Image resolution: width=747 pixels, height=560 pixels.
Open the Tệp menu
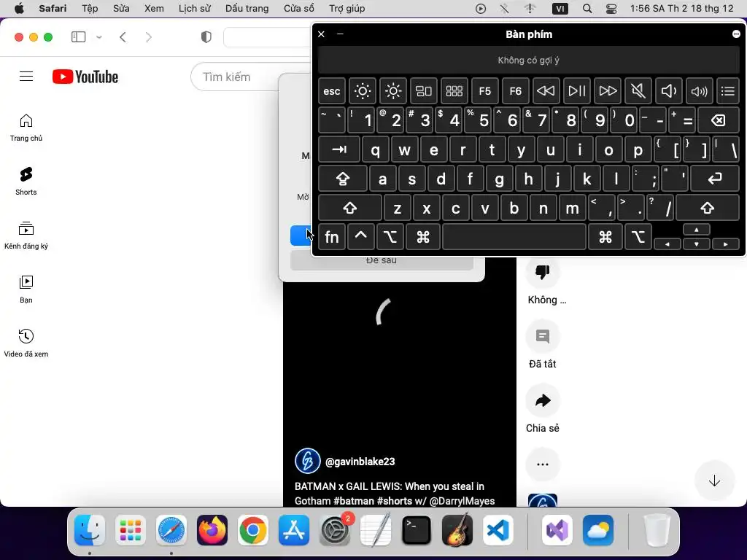point(90,9)
